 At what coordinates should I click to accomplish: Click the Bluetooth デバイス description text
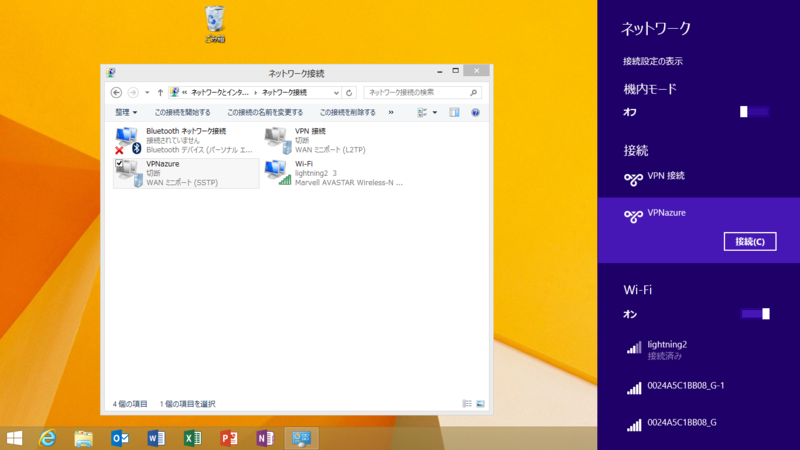tap(199, 149)
